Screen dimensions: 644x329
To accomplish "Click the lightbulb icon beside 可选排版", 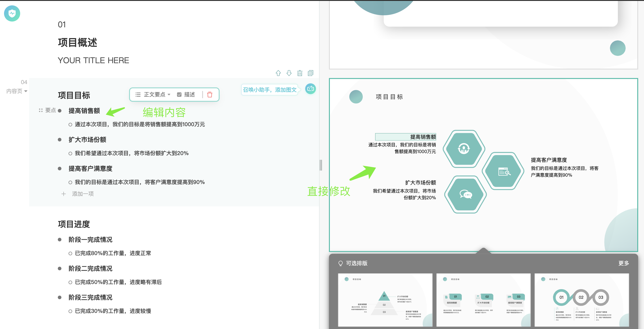I will point(341,263).
